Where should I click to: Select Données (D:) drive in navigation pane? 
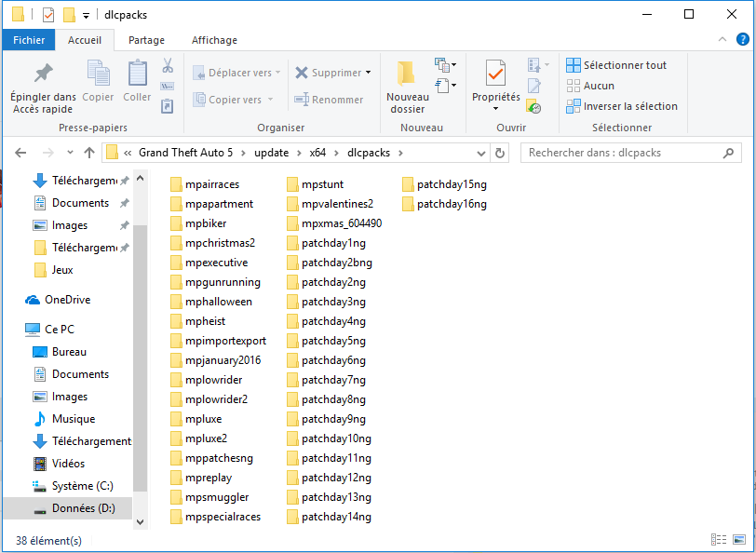click(x=67, y=508)
